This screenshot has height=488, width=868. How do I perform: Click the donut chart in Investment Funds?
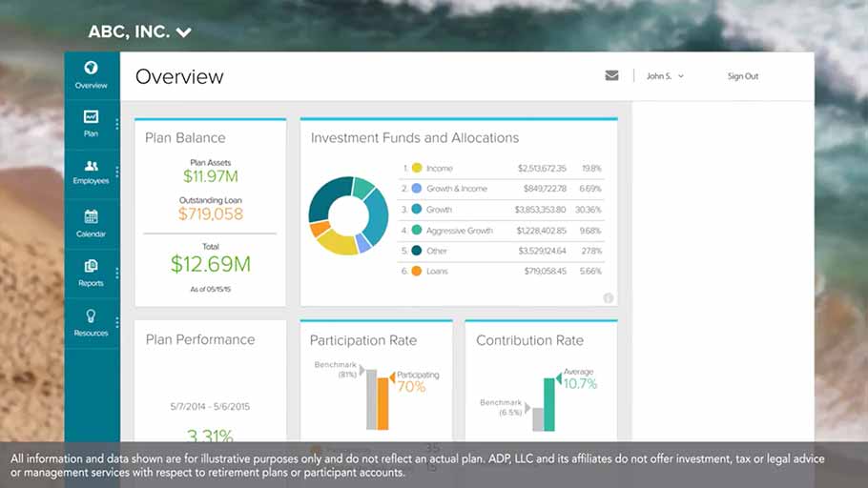click(348, 215)
